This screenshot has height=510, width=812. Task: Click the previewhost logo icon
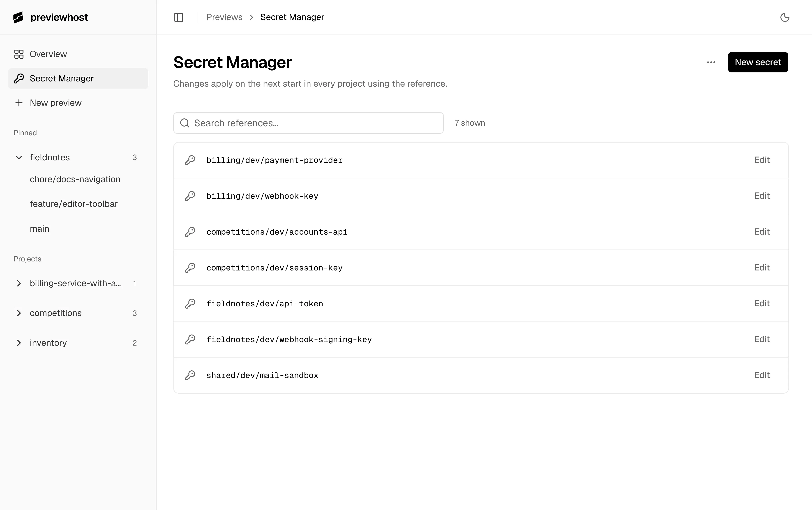(x=18, y=17)
